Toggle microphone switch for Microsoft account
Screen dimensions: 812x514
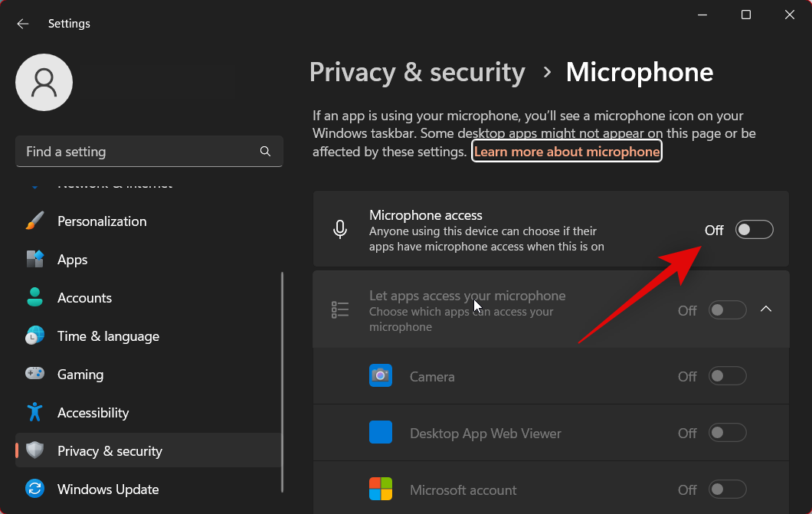coord(727,489)
